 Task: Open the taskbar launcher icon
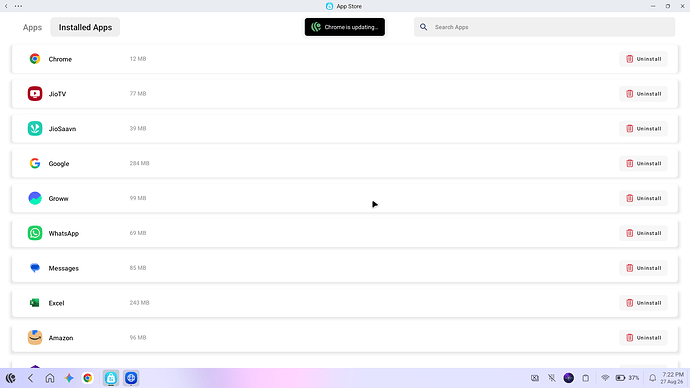11,378
